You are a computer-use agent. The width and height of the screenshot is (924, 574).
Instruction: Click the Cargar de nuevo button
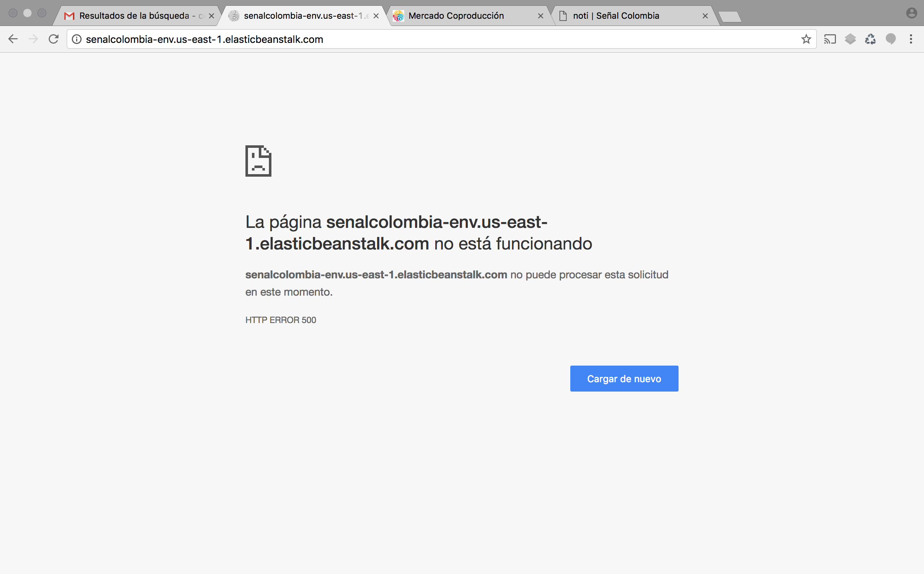click(x=624, y=379)
